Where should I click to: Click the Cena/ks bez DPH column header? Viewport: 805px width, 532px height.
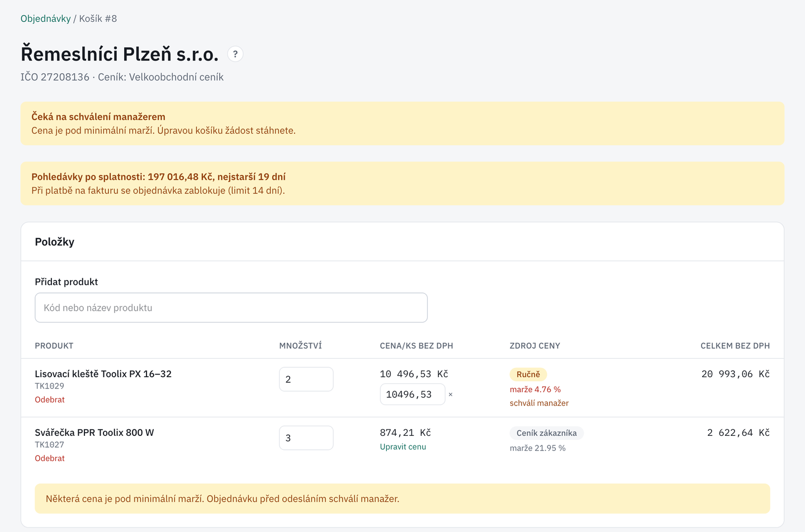[416, 346]
